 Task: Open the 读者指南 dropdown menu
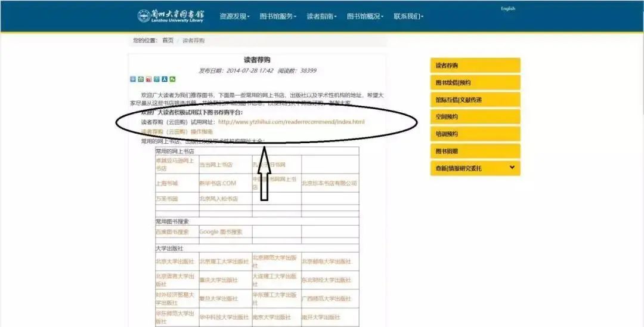point(321,17)
